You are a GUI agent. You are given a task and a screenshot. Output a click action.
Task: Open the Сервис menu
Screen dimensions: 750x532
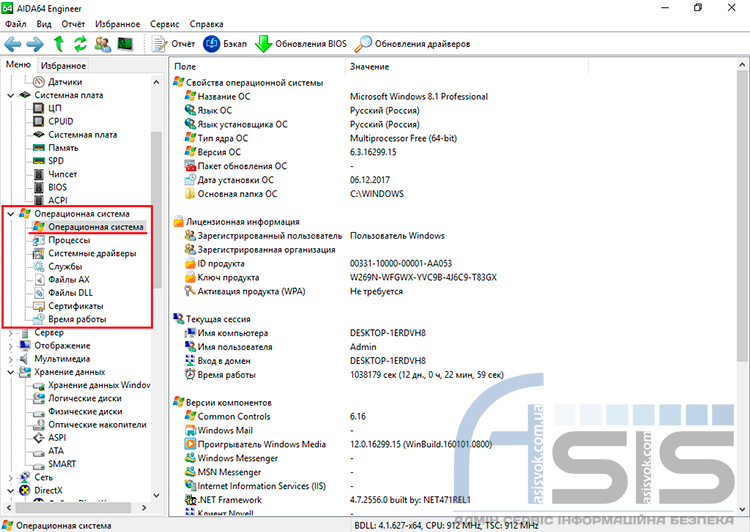pos(165,24)
